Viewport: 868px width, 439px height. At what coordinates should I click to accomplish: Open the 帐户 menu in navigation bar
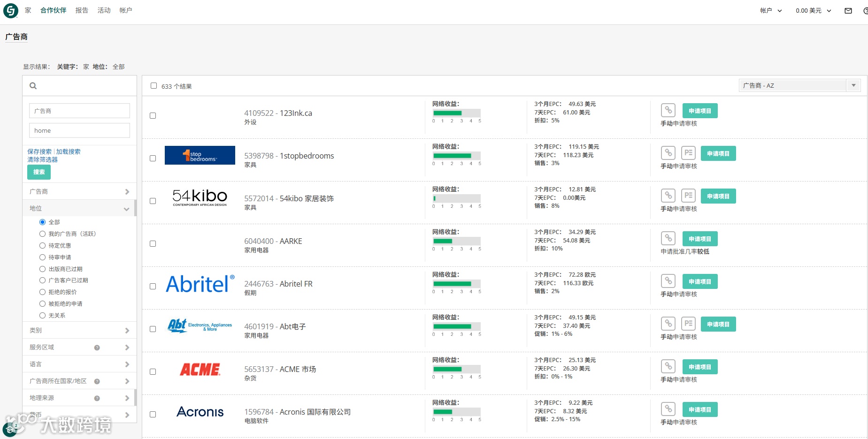125,10
